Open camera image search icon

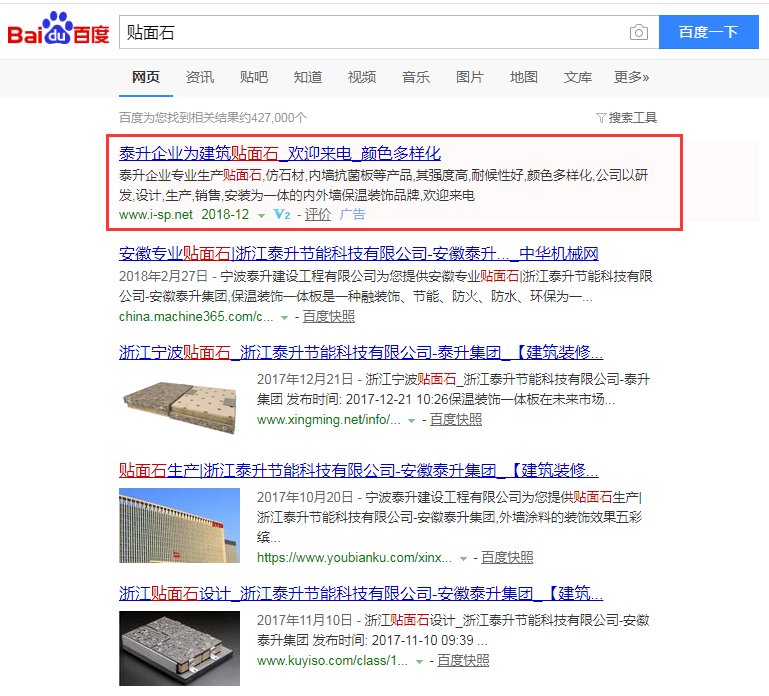[639, 32]
